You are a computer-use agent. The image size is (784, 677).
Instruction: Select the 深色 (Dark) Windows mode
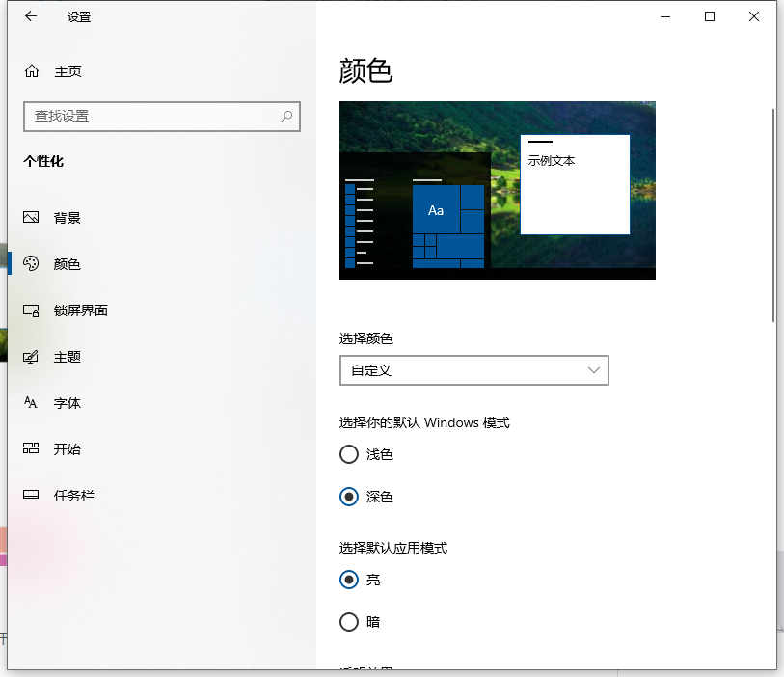348,497
